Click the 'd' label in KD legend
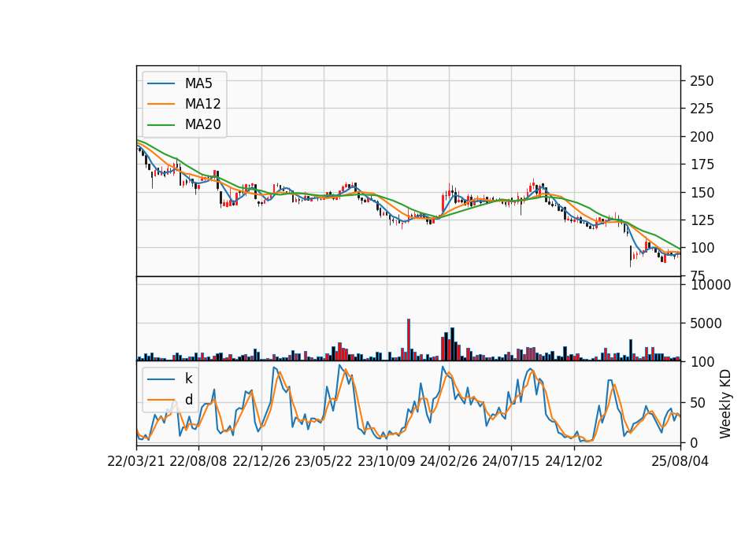Image resolution: width=756 pixels, height=543 pixels. [188, 400]
